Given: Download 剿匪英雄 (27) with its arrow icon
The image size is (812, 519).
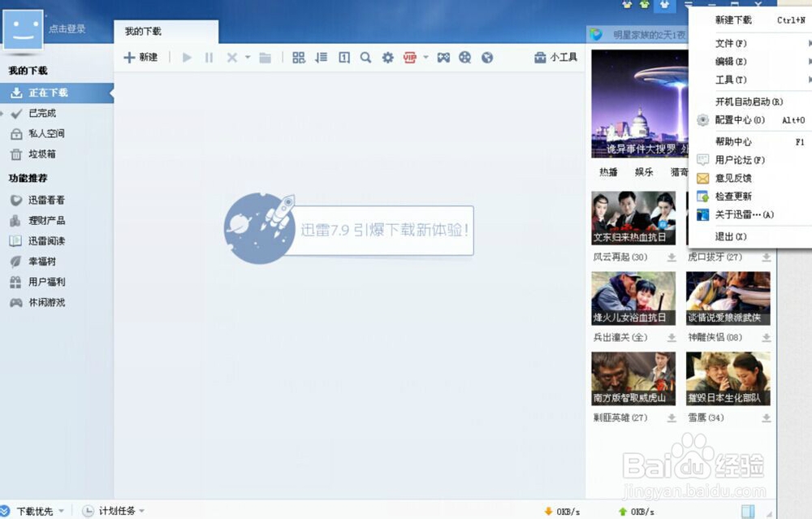Looking at the screenshot, I should click(x=672, y=418).
